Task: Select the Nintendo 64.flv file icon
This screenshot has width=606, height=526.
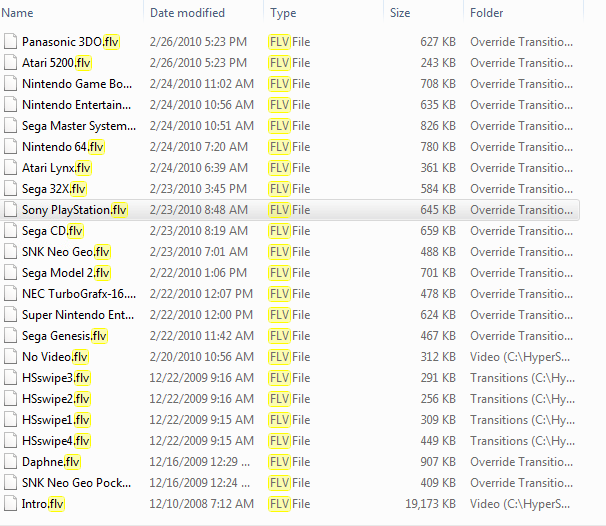Action: 11,147
